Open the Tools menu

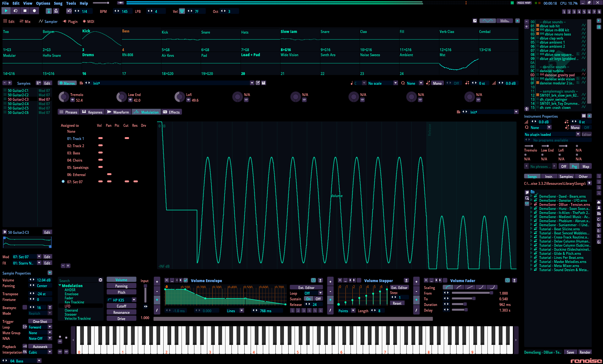pyautogui.click(x=71, y=3)
